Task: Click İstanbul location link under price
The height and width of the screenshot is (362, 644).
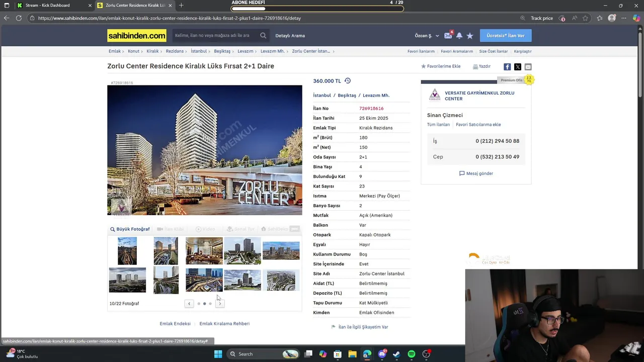Action: click(x=322, y=96)
